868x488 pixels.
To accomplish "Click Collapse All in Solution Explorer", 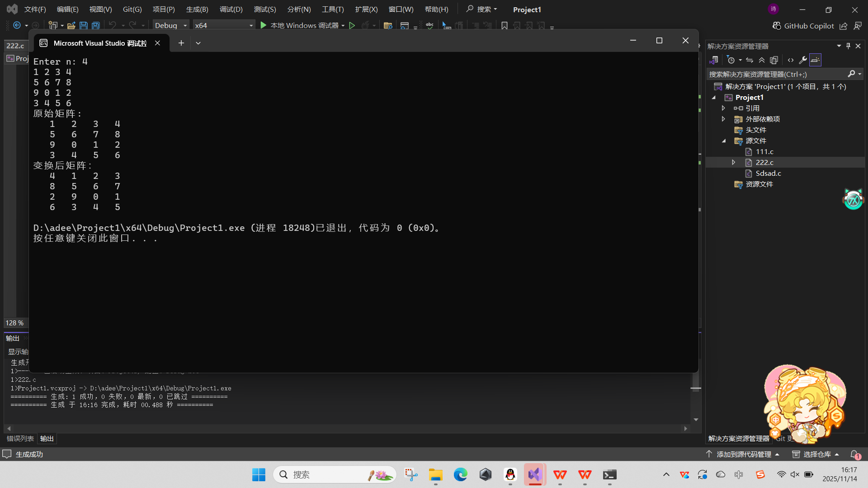I will (x=762, y=60).
